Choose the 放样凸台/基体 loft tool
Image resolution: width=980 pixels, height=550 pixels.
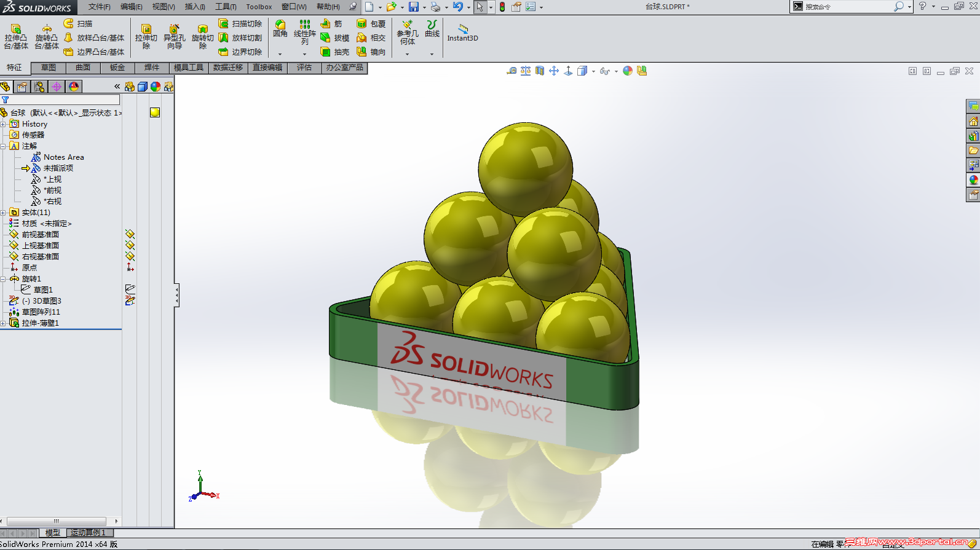click(x=94, y=37)
